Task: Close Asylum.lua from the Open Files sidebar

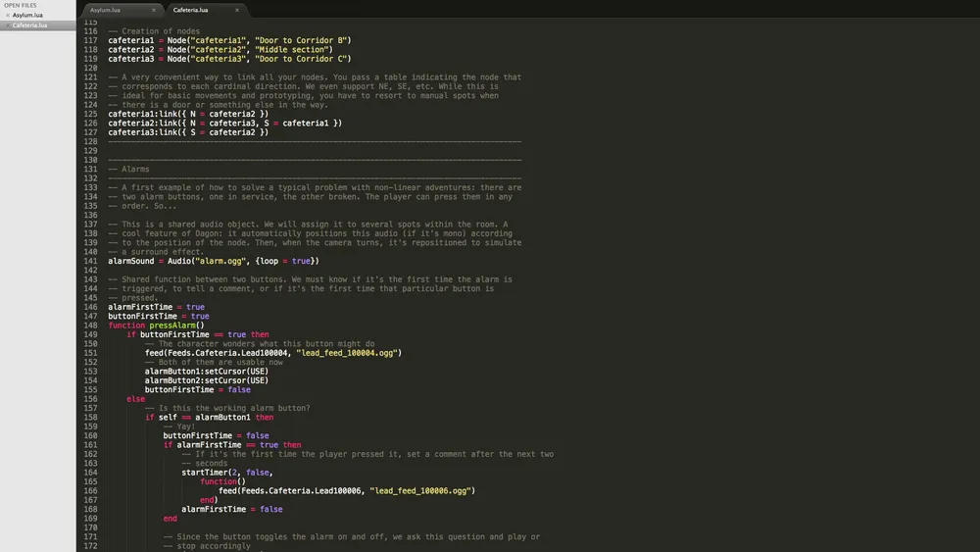Action: pos(8,16)
